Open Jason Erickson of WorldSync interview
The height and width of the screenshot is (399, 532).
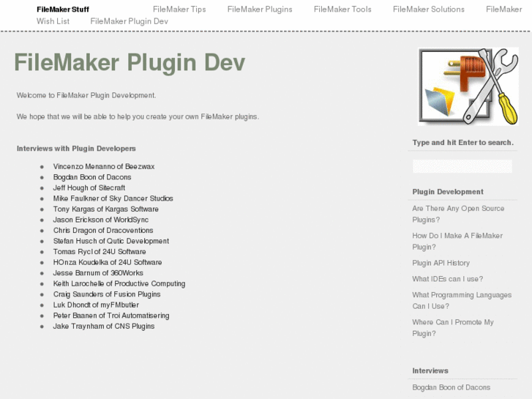coord(101,220)
